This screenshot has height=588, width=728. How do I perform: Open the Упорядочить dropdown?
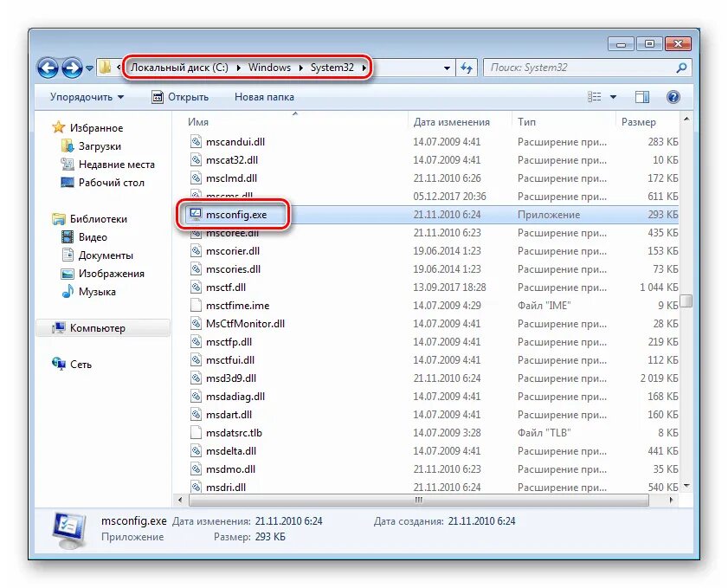coord(81,97)
